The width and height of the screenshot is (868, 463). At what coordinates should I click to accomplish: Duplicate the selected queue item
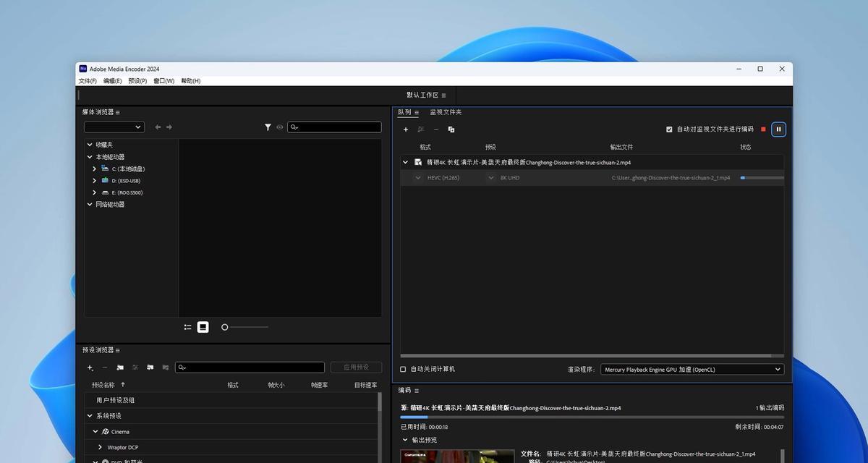(x=451, y=129)
